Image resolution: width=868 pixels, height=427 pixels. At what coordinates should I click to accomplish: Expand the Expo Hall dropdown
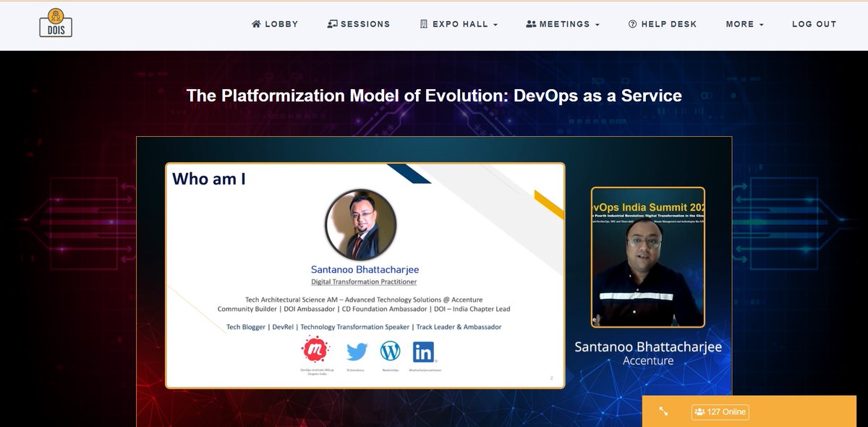pos(497,24)
